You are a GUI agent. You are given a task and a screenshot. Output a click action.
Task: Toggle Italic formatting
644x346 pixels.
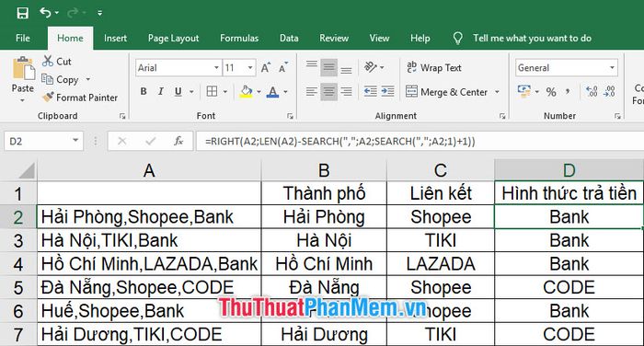click(161, 91)
